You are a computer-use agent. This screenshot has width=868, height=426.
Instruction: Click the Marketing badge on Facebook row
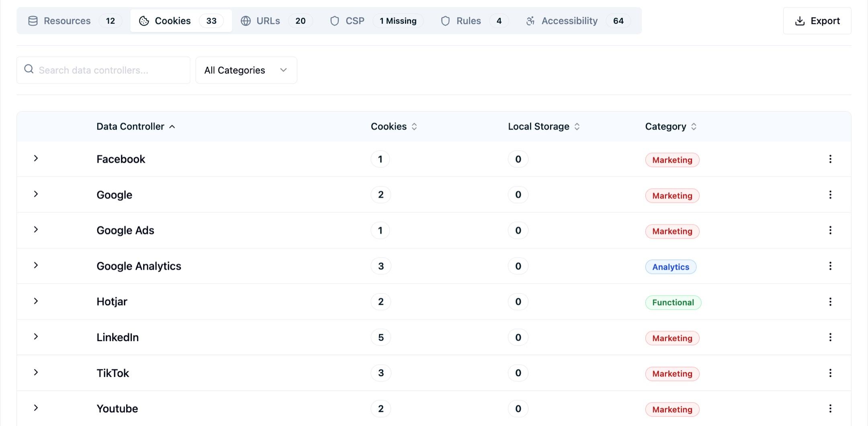click(x=672, y=160)
